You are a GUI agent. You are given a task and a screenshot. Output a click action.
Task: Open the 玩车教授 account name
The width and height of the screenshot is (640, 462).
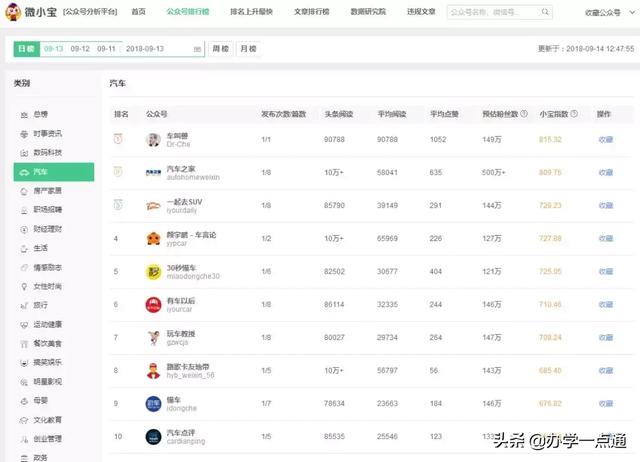pos(181,334)
